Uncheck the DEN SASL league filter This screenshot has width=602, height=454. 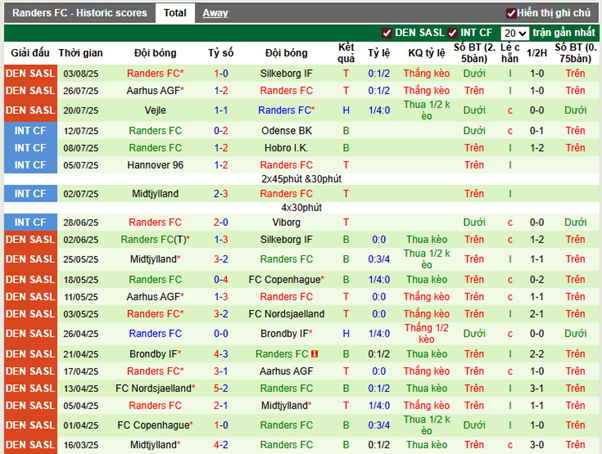point(387,33)
